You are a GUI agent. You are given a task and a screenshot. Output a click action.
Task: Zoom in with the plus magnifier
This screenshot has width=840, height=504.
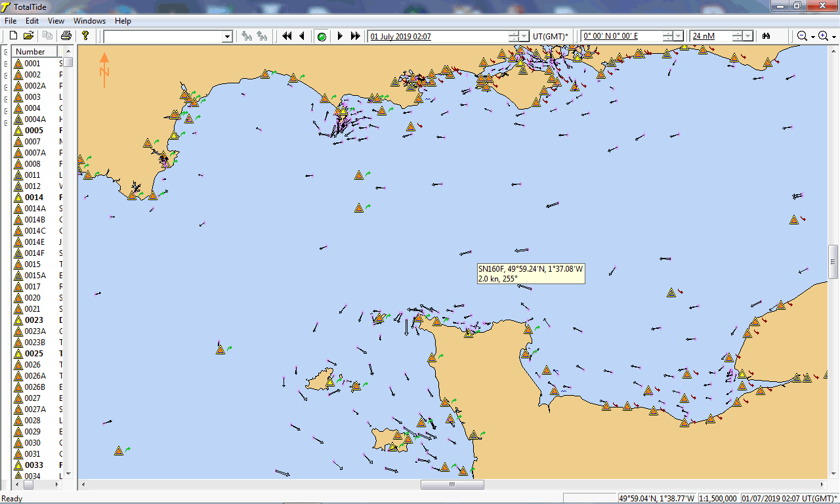pos(823,36)
